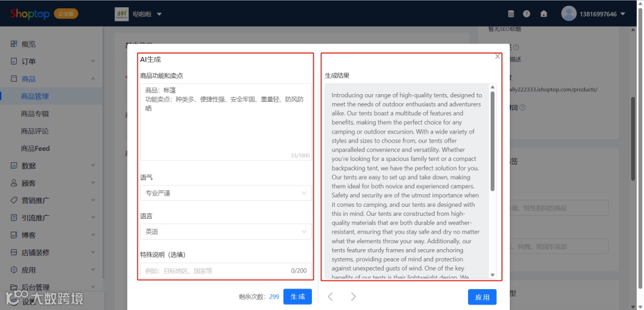Click the 店铺装修 shop icon
The width and height of the screenshot is (644, 310).
point(14,253)
